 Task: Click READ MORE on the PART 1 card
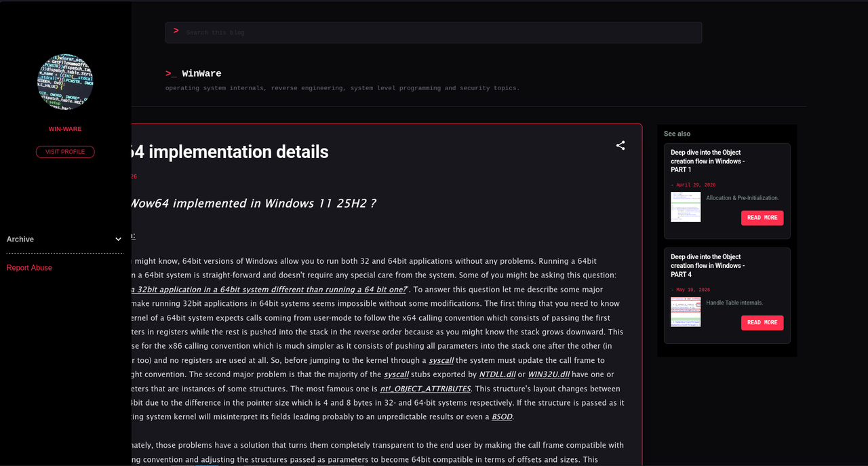pyautogui.click(x=762, y=218)
